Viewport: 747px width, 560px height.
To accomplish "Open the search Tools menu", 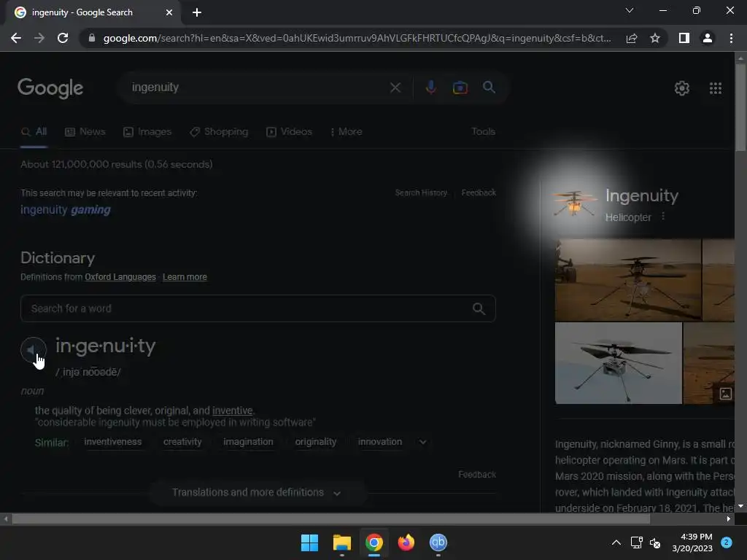I will click(x=483, y=131).
